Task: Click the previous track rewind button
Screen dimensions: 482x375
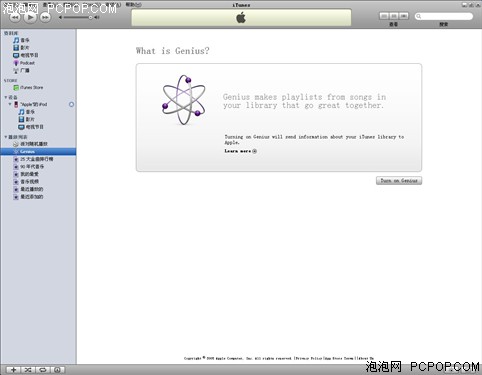Action: click(15, 17)
